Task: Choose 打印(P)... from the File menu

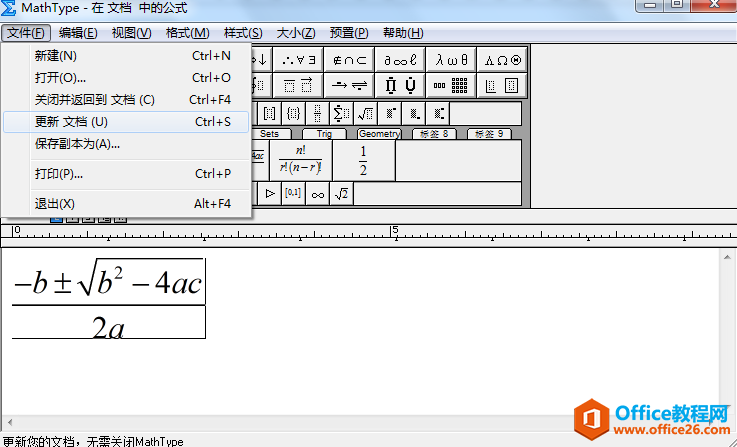Action: (x=126, y=174)
